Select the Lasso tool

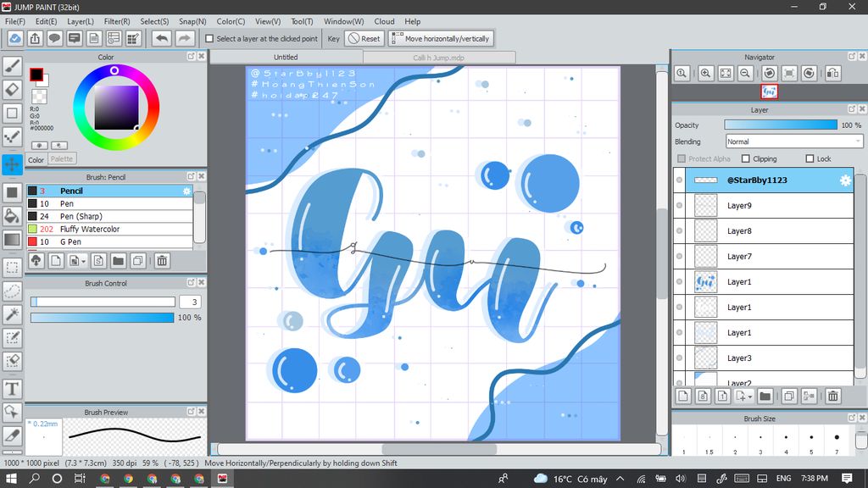pos(12,291)
